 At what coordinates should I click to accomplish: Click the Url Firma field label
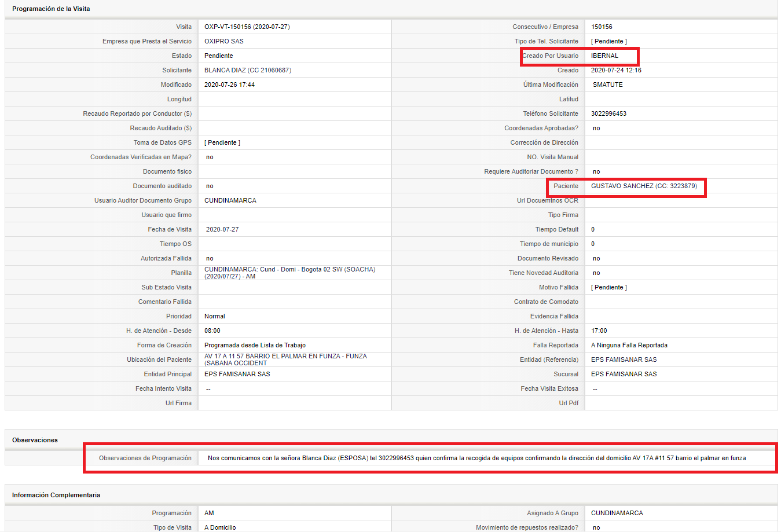pyautogui.click(x=178, y=403)
